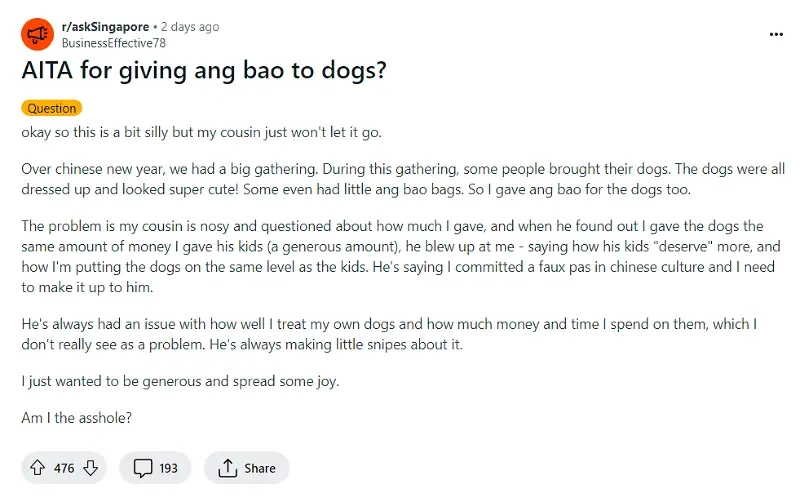The image size is (800, 502).
Task: Upvote the post with the up arrow
Action: [38, 468]
